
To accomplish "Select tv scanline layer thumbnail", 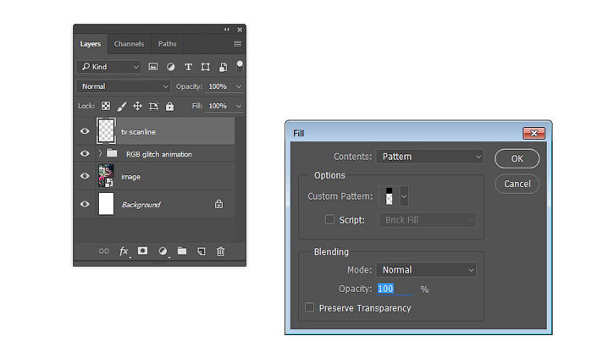I will 106,130.
